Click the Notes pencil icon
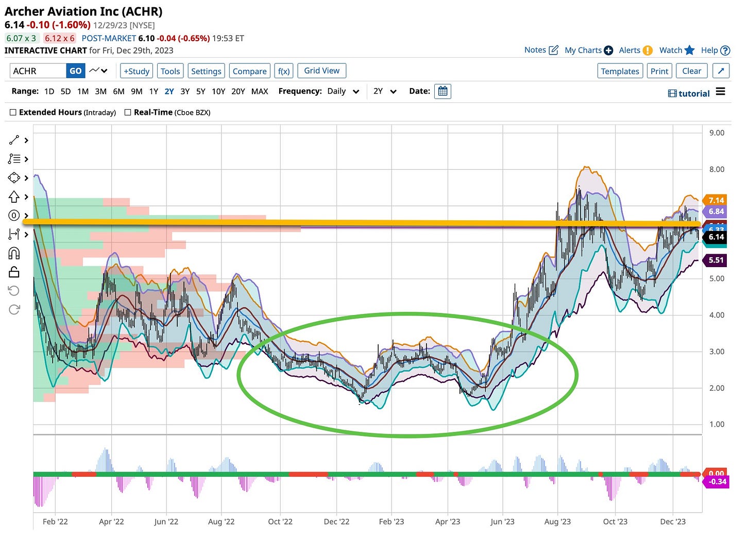The width and height of the screenshot is (750, 560). [554, 50]
